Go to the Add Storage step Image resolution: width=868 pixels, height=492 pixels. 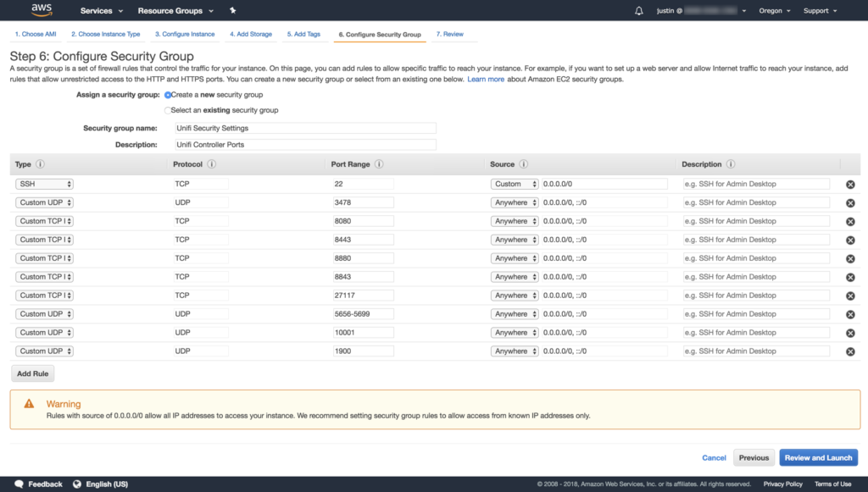(x=251, y=34)
